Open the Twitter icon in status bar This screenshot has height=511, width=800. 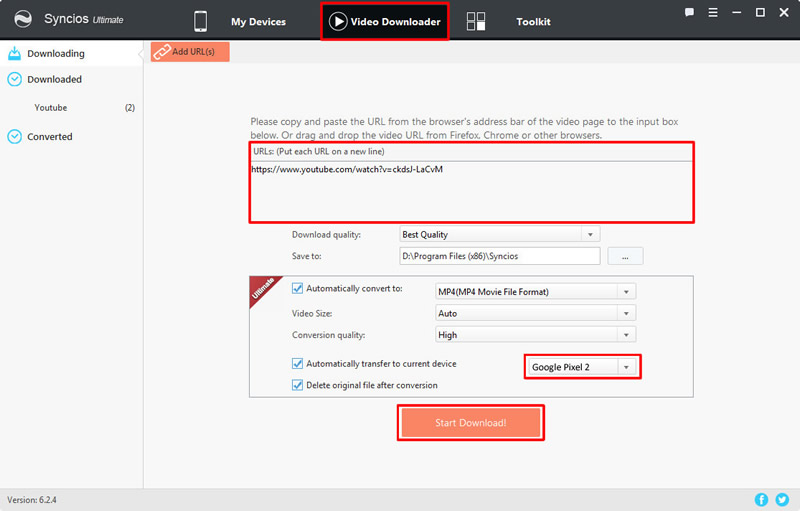(782, 499)
